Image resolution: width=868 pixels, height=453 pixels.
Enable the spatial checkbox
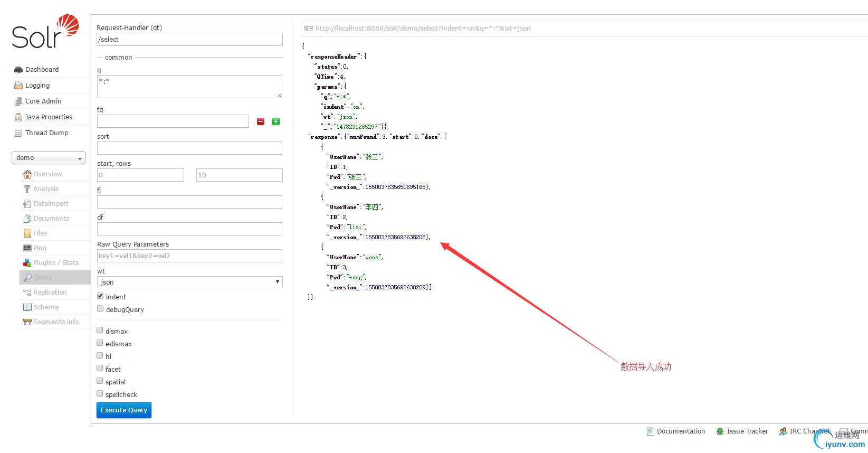(x=100, y=381)
